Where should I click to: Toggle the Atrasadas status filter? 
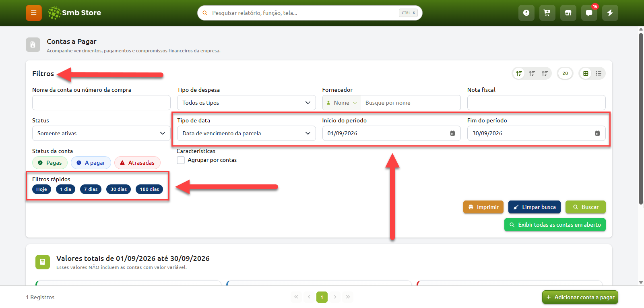tap(137, 163)
